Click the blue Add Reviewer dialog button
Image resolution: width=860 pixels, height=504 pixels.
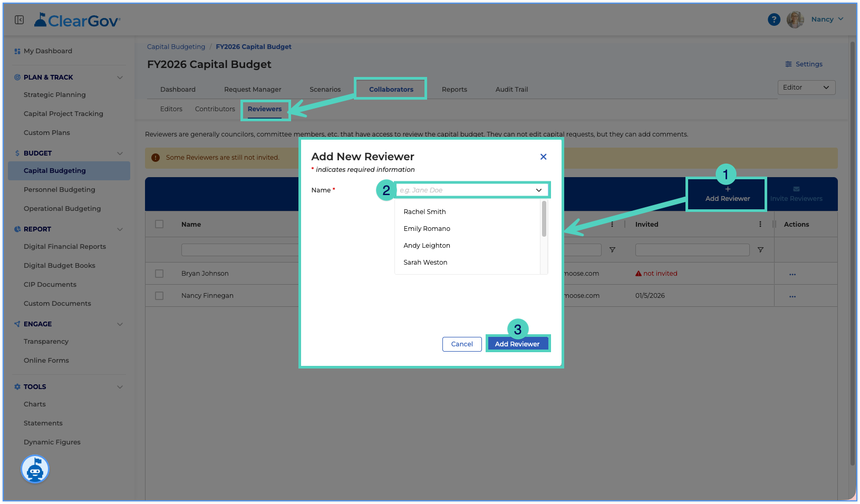click(517, 344)
